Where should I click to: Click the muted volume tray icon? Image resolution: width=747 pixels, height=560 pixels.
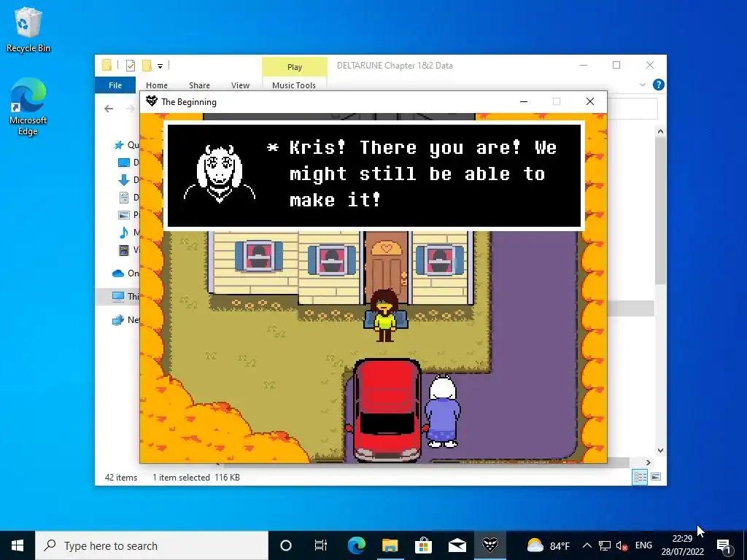(x=622, y=545)
